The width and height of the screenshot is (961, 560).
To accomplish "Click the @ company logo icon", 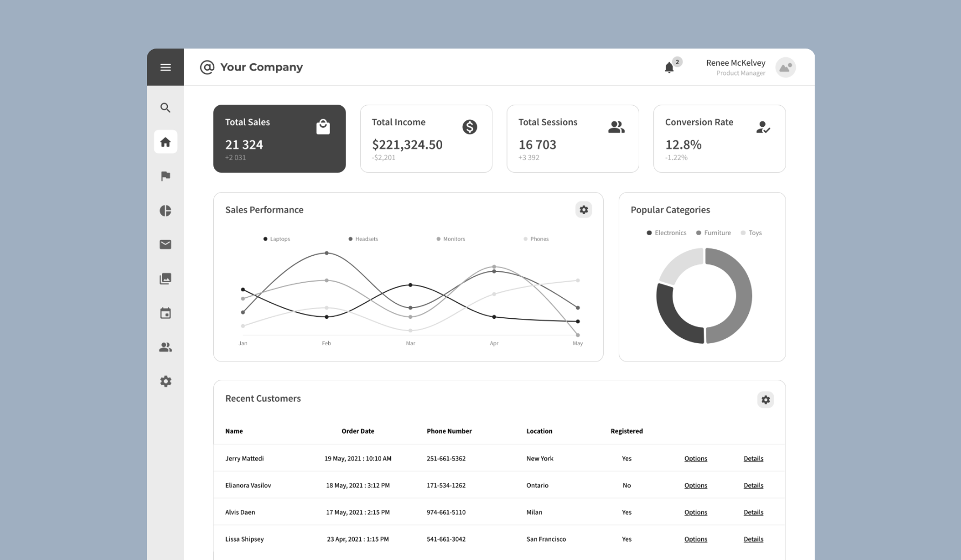I will click(x=207, y=67).
